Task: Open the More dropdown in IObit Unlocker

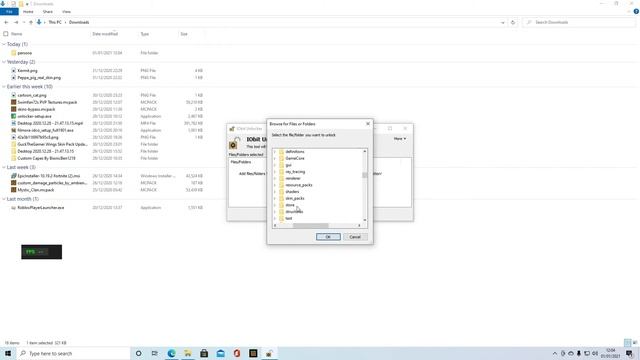Action: click(400, 139)
